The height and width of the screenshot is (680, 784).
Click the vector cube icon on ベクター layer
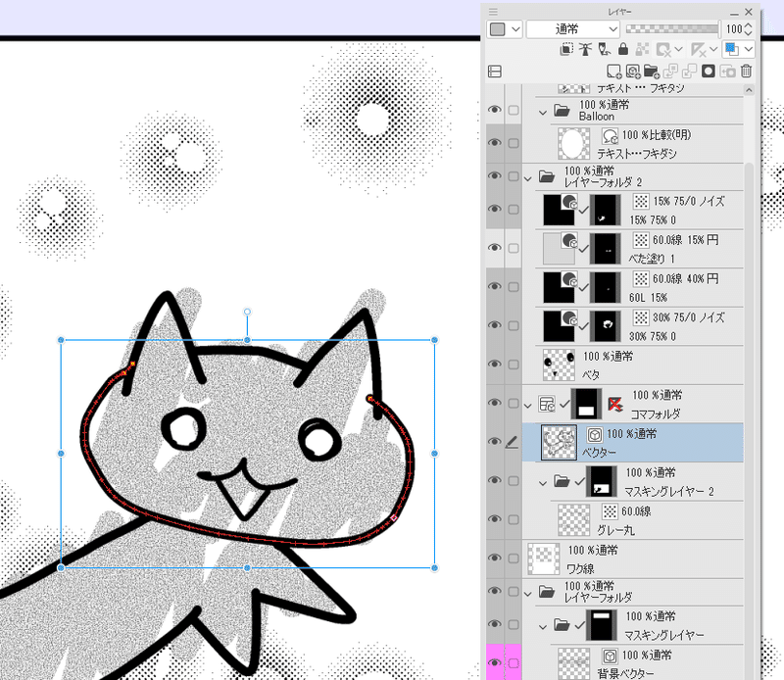pyautogui.click(x=595, y=435)
